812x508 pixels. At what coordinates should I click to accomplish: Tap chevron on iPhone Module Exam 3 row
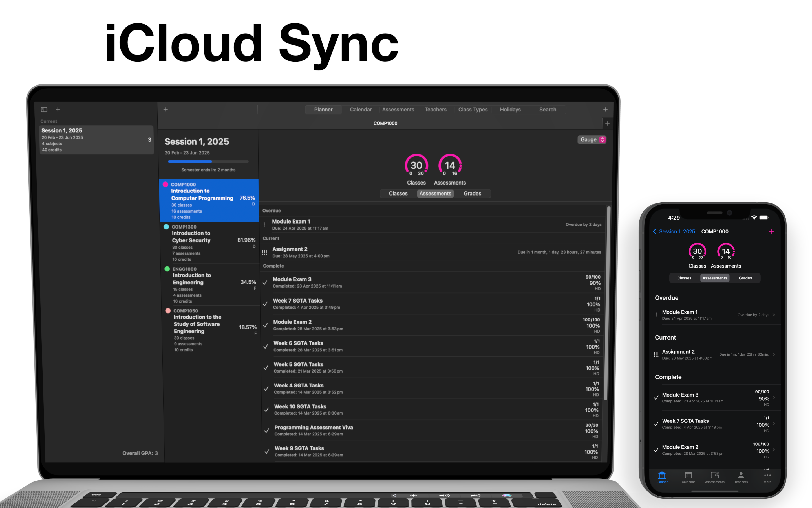tap(773, 397)
